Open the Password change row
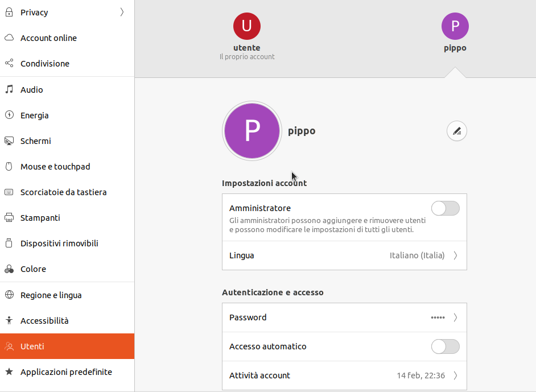The height and width of the screenshot is (392, 536). click(344, 317)
